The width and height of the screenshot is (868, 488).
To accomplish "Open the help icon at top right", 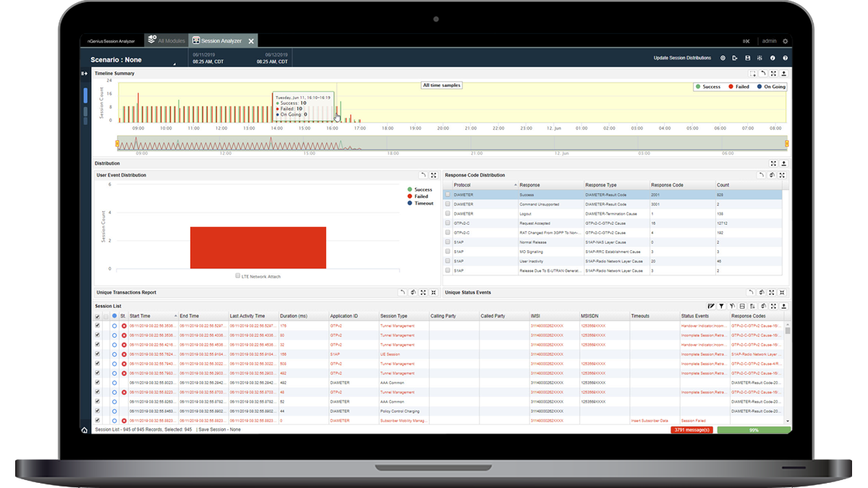I will click(x=785, y=58).
